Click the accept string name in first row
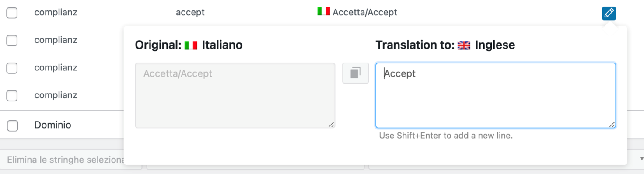The width and height of the screenshot is (644, 174). coord(190,12)
